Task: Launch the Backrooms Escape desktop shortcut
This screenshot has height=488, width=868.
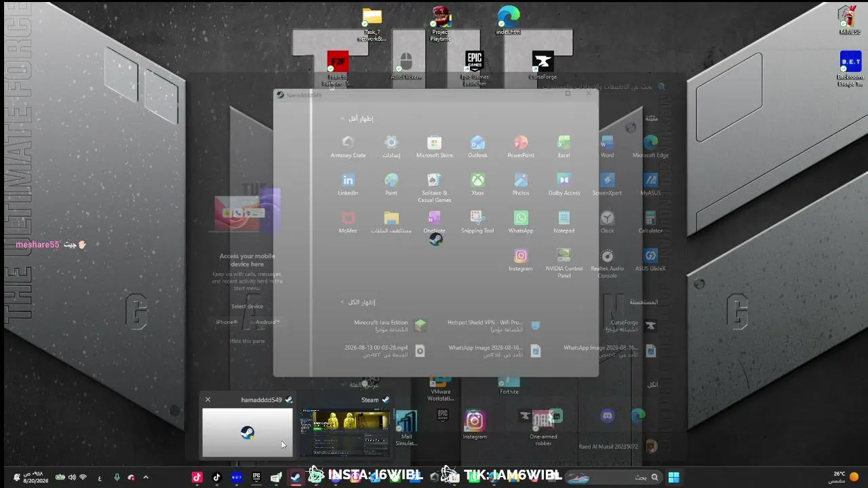Action: [850, 69]
